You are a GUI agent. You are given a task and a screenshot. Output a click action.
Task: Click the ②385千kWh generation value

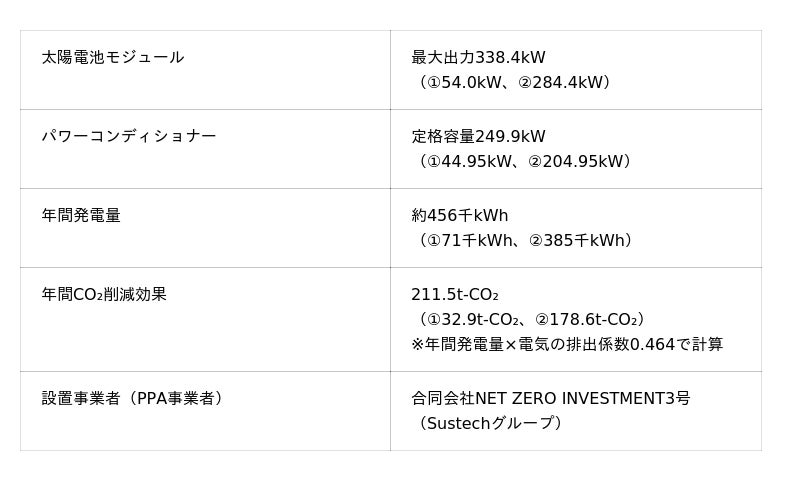coord(578,241)
